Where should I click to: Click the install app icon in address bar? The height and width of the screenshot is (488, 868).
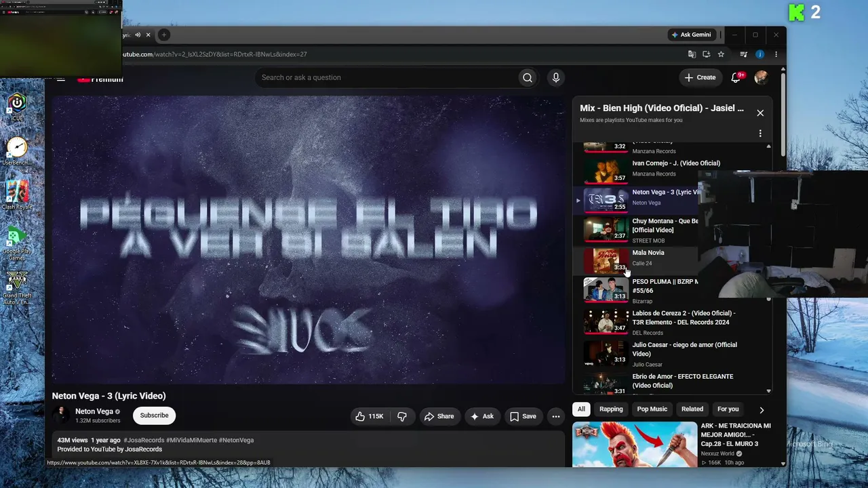tap(706, 54)
